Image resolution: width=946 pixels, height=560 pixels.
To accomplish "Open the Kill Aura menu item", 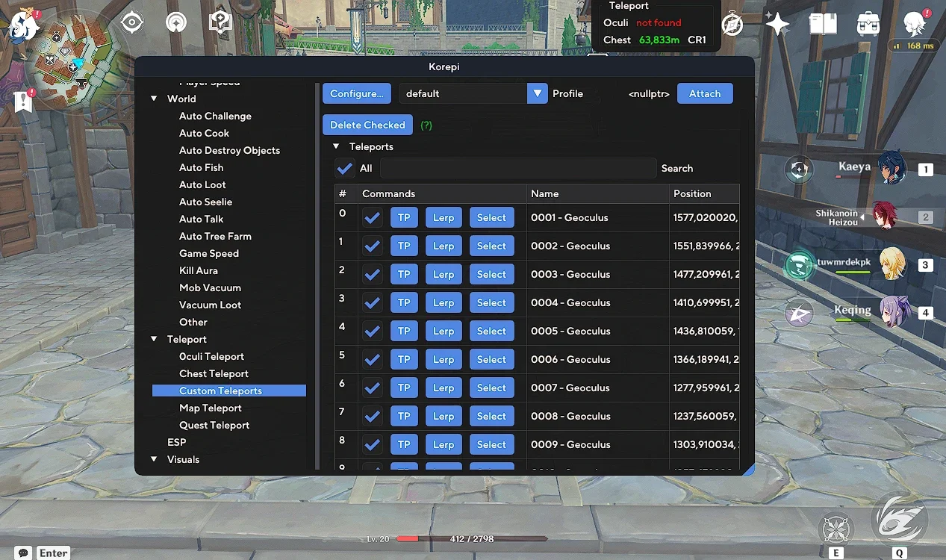I will (199, 270).
